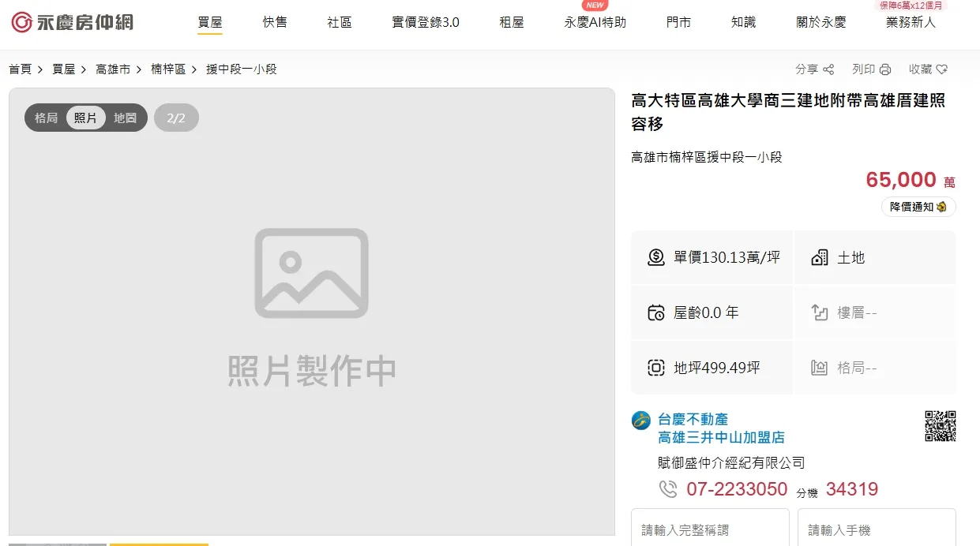The width and height of the screenshot is (980, 546).
Task: Click the 土地 building icon
Action: point(819,257)
